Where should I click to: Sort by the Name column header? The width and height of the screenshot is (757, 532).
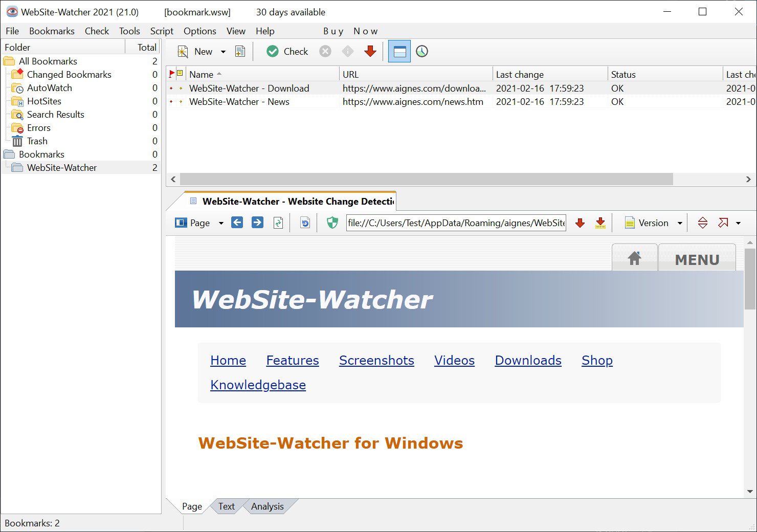point(262,74)
